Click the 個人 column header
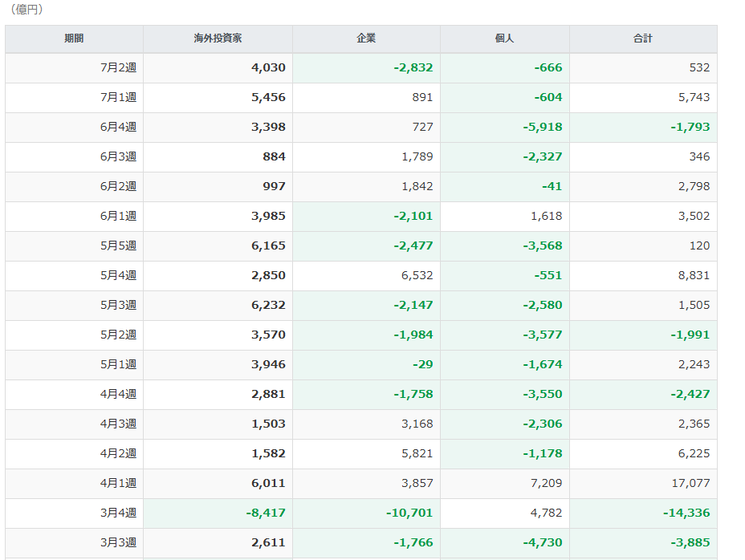The width and height of the screenshot is (745, 560). coord(505,39)
